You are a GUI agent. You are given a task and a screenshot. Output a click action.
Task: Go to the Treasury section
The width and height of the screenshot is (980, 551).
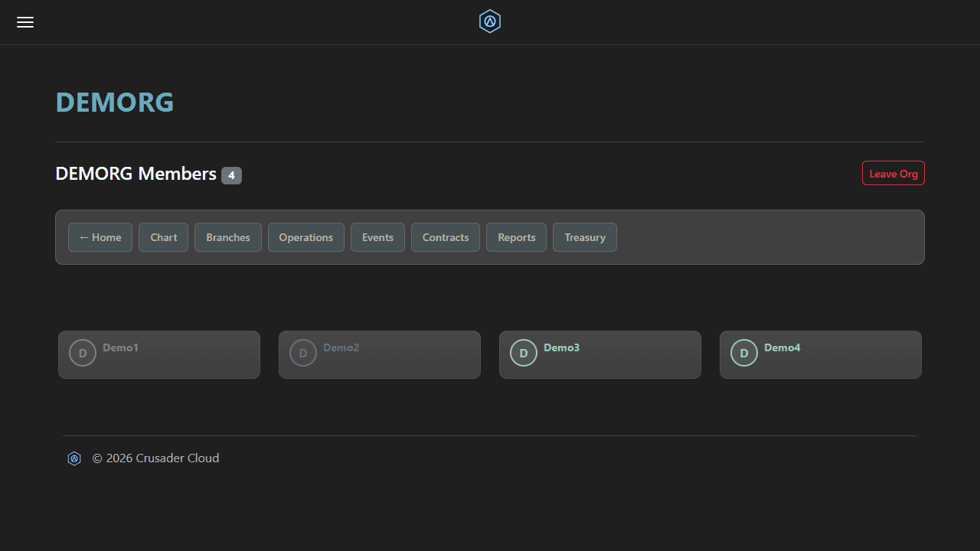tap(585, 237)
